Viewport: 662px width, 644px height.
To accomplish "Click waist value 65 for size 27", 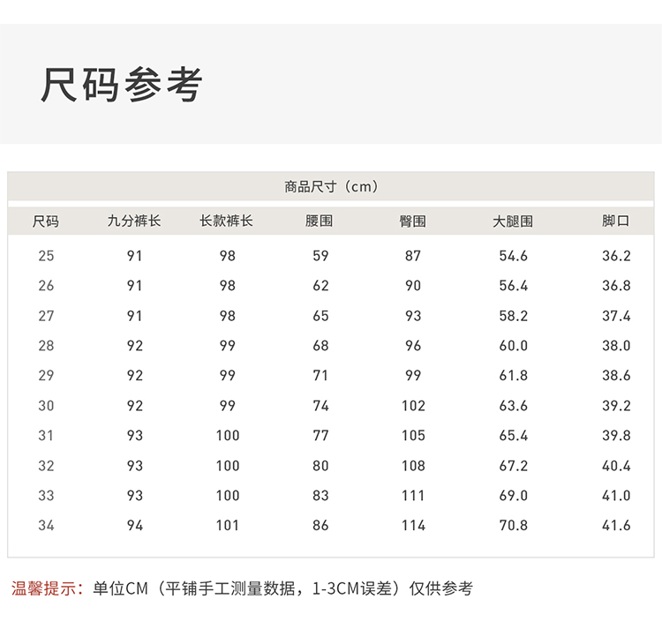I will pyautogui.click(x=320, y=316).
